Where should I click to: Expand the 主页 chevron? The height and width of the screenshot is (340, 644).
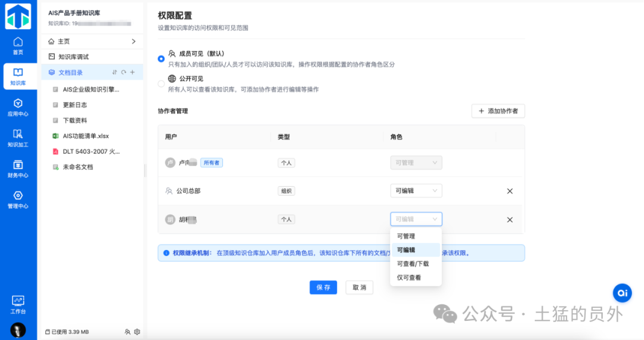click(134, 41)
